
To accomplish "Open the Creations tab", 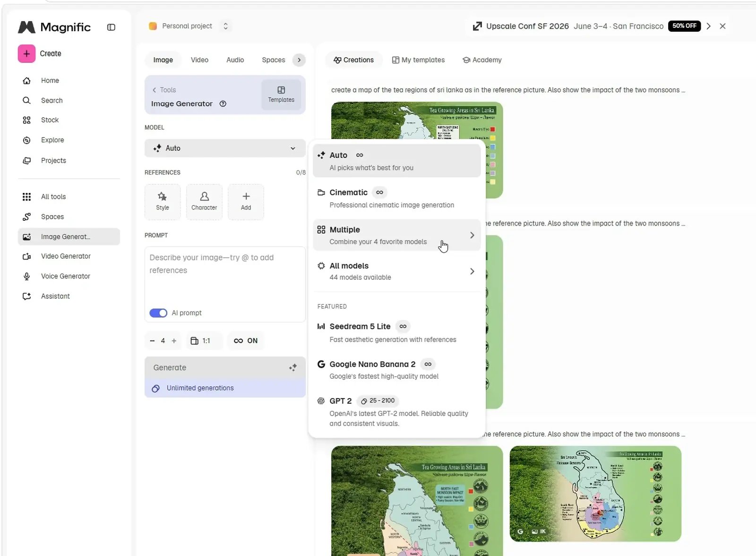I will (353, 60).
